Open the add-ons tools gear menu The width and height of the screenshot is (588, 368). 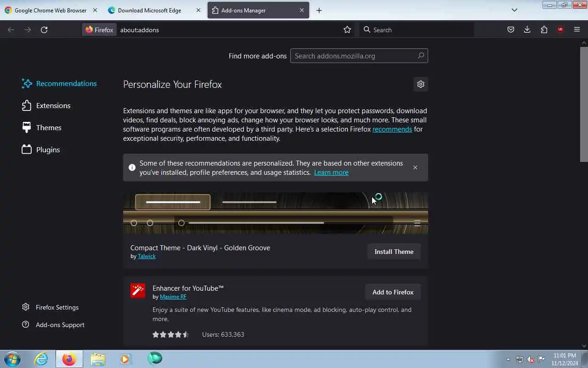click(x=420, y=84)
